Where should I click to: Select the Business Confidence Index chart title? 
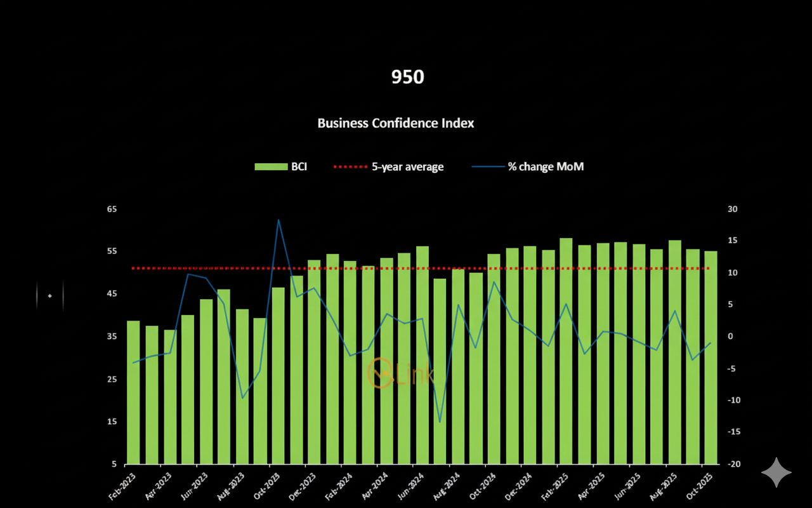[x=396, y=123]
